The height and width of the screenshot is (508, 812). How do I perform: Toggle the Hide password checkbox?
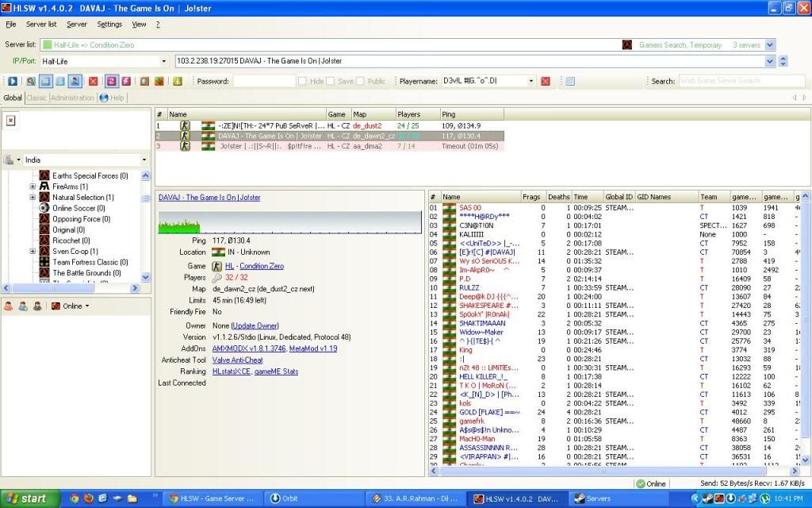302,81
